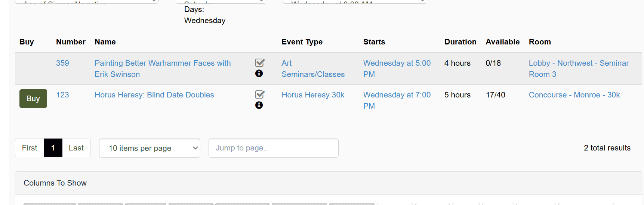Image resolution: width=644 pixels, height=205 pixels.
Task: Open Painting Better Warhammer Faces event link
Action: pyautogui.click(x=163, y=69)
